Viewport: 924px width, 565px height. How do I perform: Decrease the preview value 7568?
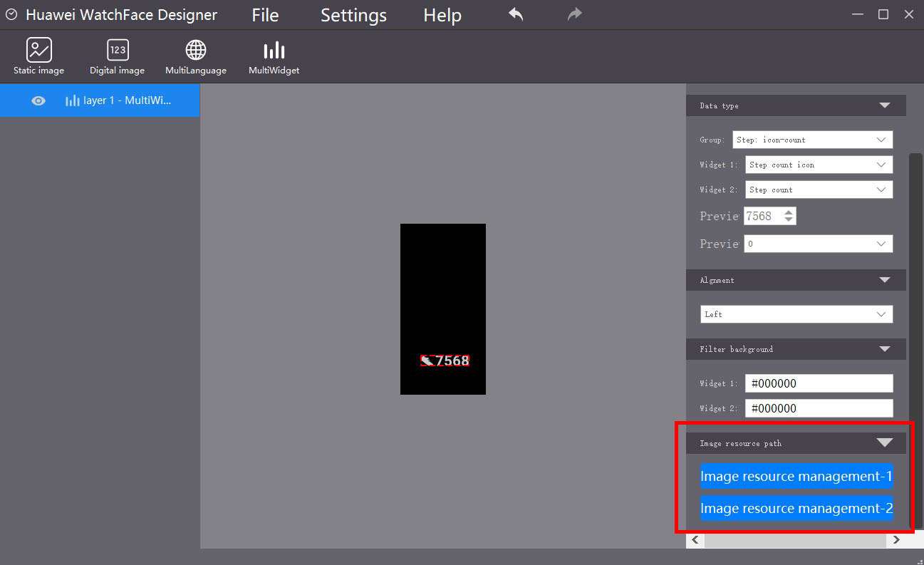(x=788, y=219)
